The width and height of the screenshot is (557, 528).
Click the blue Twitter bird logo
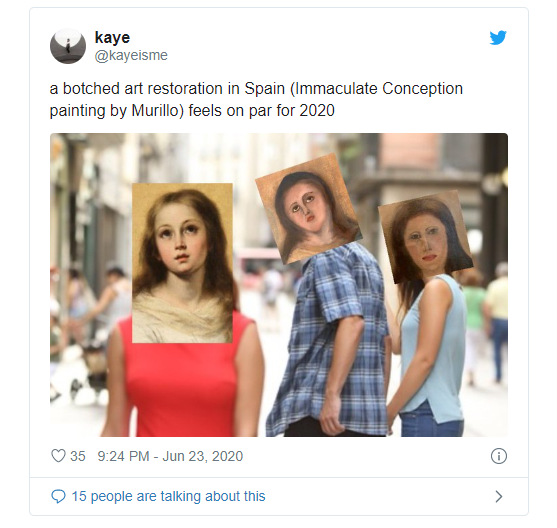click(x=498, y=38)
